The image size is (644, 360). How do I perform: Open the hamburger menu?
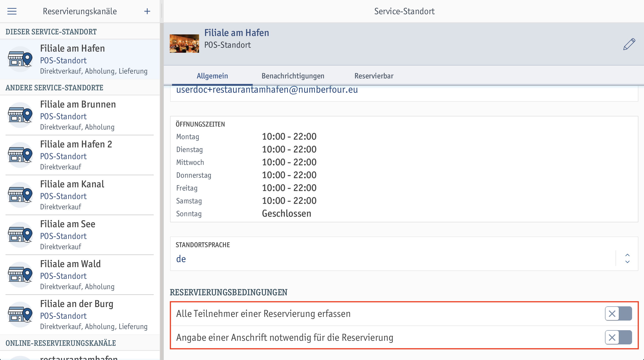(12, 11)
